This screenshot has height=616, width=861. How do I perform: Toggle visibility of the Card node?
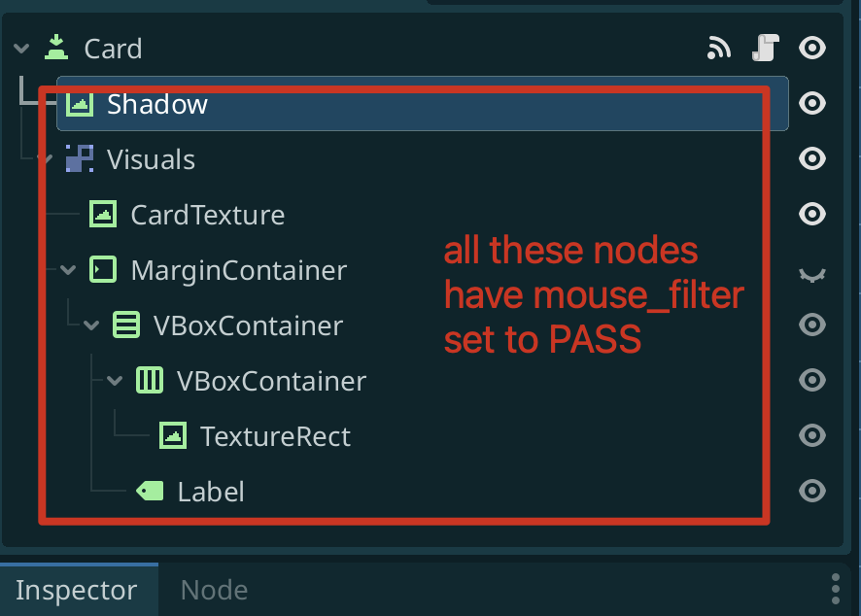[x=812, y=48]
